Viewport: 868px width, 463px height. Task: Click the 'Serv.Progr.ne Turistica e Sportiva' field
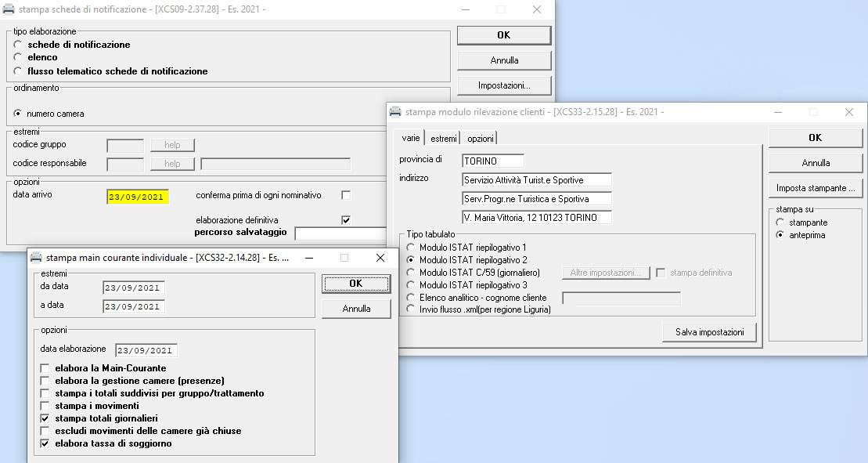[536, 199]
